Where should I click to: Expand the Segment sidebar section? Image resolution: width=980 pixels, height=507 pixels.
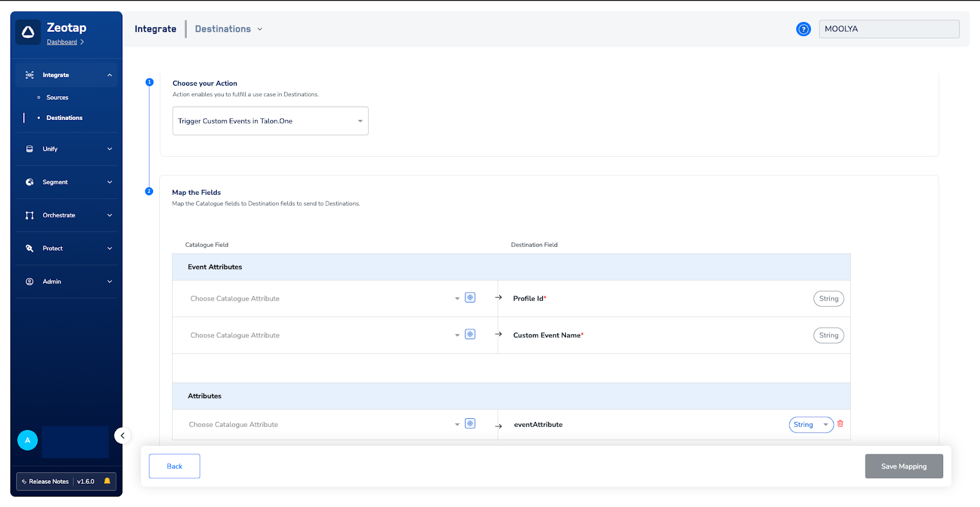[110, 182]
